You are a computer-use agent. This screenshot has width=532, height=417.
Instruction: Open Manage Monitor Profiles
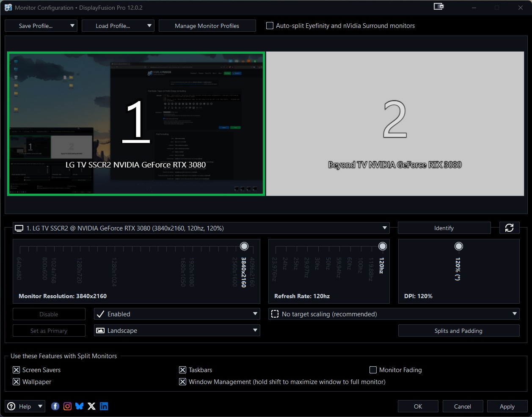pyautogui.click(x=207, y=26)
